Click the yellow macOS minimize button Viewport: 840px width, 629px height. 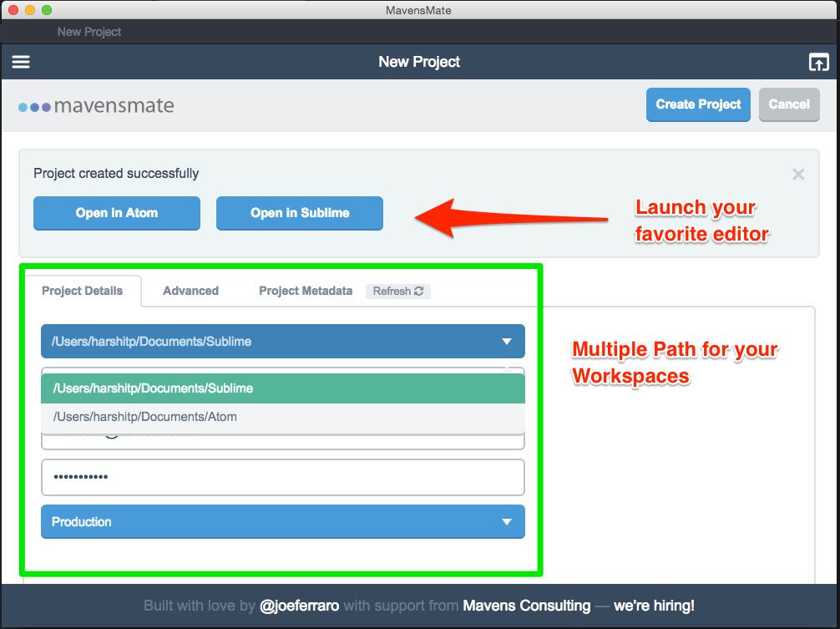tap(30, 10)
